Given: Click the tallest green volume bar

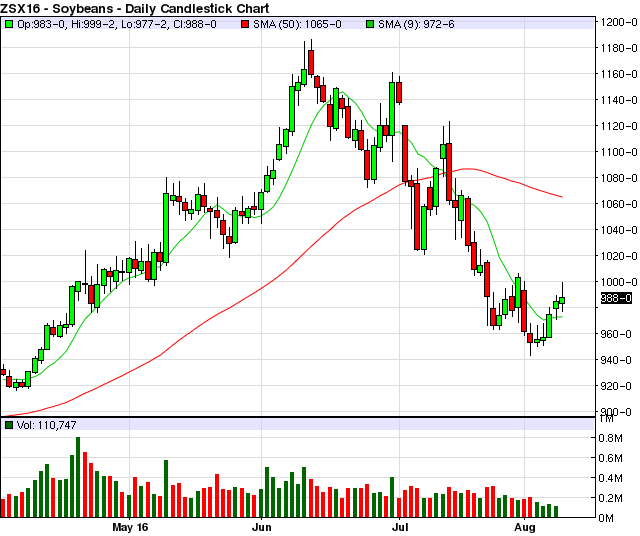Looking at the screenshot, I should tap(78, 477).
